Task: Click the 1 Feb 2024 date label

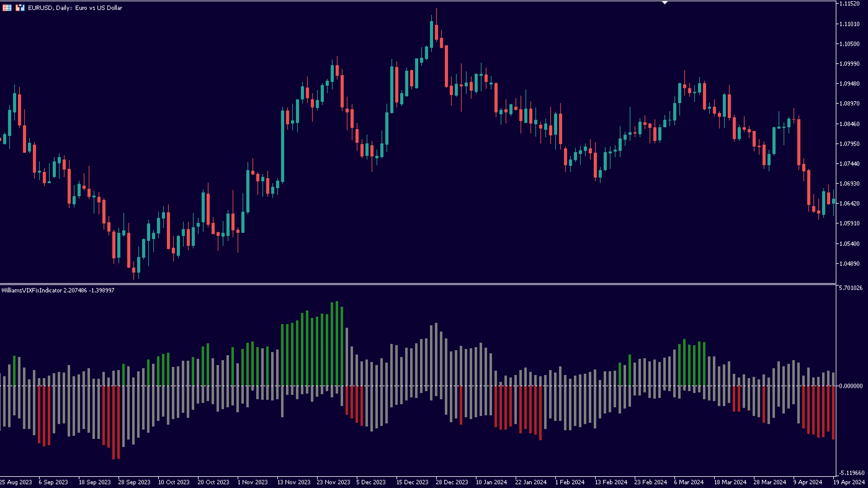Action: click(x=570, y=482)
